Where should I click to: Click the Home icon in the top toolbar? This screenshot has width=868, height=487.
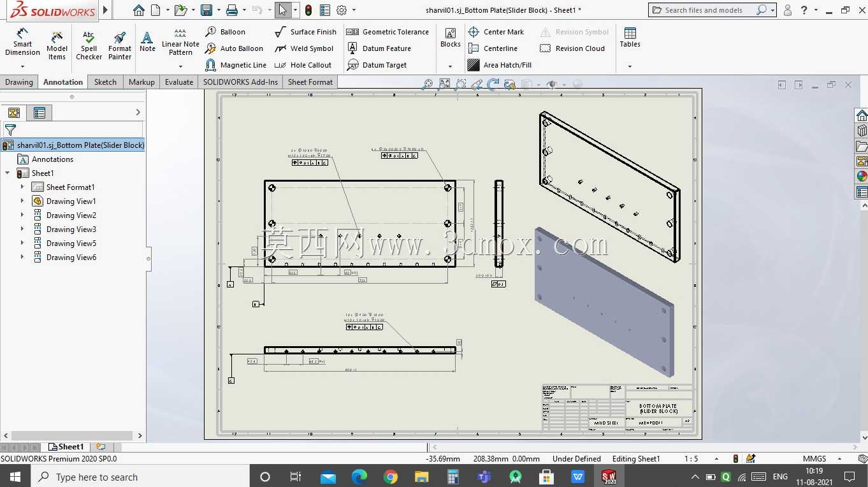[x=139, y=10]
